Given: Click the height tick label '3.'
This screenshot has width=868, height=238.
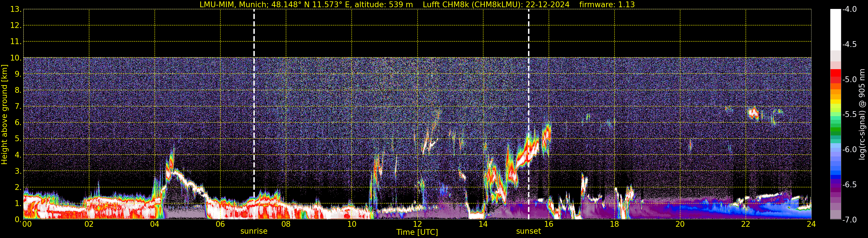Looking at the screenshot, I should [x=18, y=171].
